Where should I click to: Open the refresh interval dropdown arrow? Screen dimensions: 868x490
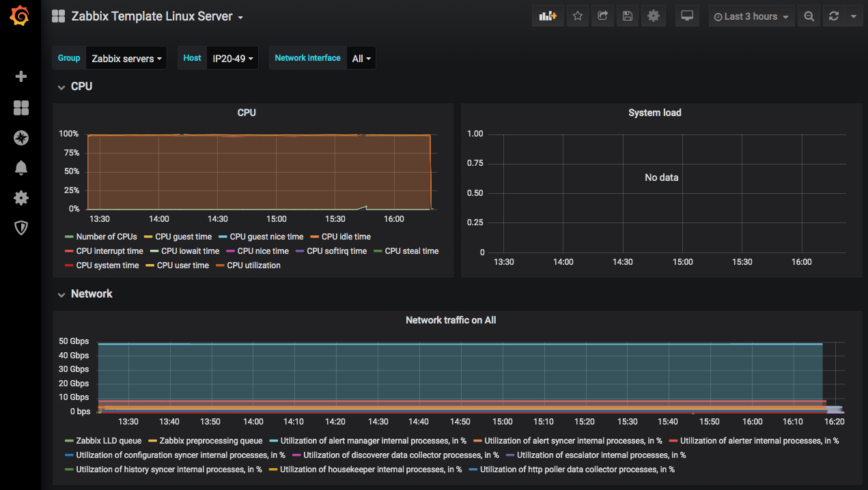(854, 16)
